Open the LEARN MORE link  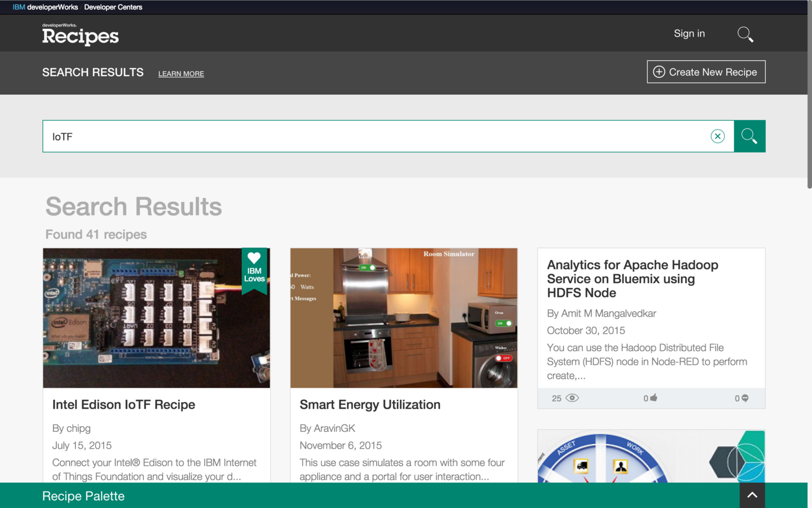coord(181,74)
